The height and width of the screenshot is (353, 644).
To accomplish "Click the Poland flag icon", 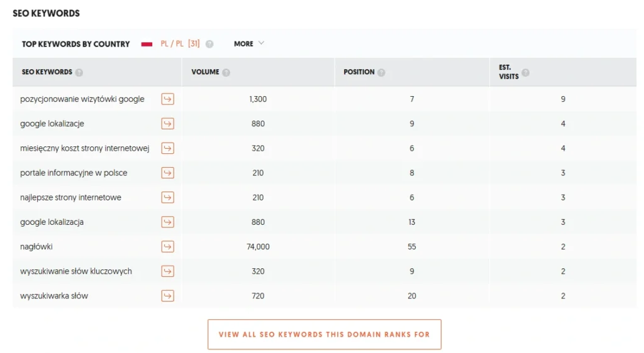I will tap(147, 44).
